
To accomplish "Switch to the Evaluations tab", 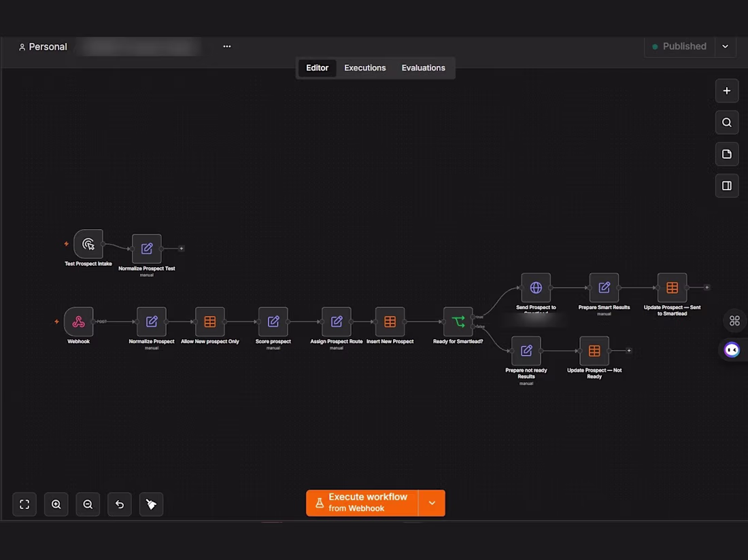I will coord(423,68).
